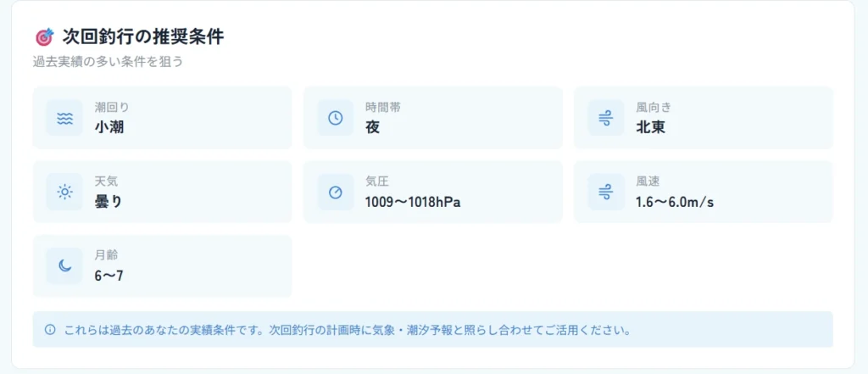Click the subtitle 過去実績の多い条件を狙う
Viewport: 868px width, 374px height.
pyautogui.click(x=108, y=62)
